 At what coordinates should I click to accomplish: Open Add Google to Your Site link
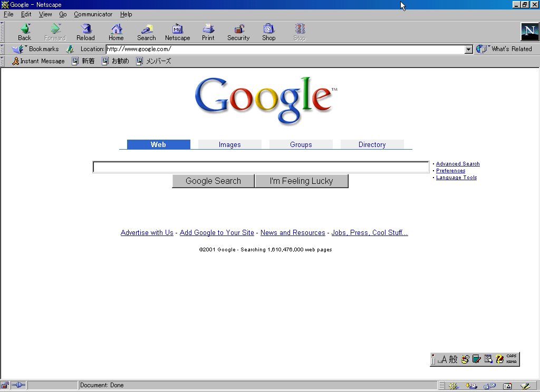pyautogui.click(x=217, y=233)
